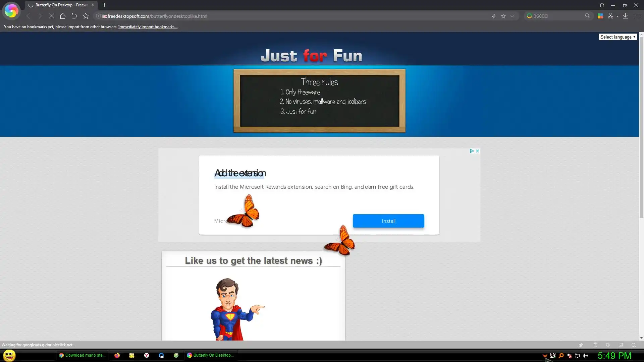Click the stop loading X icon
Viewport: 644px width, 362px height.
tap(51, 16)
